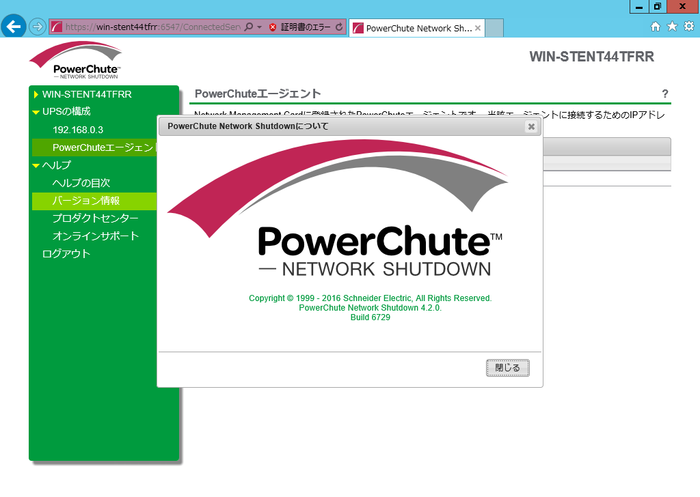Minimize the browser window
Viewport: 700px width, 497px height.
[x=639, y=7]
